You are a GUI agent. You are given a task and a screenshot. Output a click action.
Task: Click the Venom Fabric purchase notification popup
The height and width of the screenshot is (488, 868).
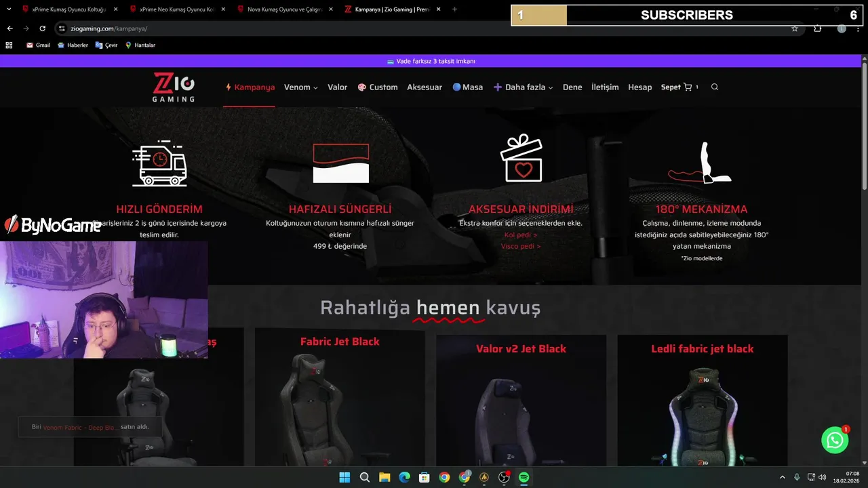(90, 427)
